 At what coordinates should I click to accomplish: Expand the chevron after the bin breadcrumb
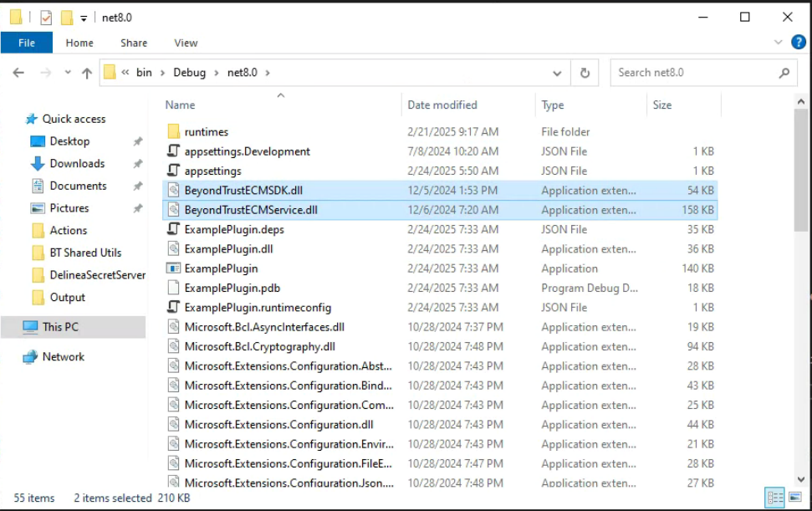[162, 73]
